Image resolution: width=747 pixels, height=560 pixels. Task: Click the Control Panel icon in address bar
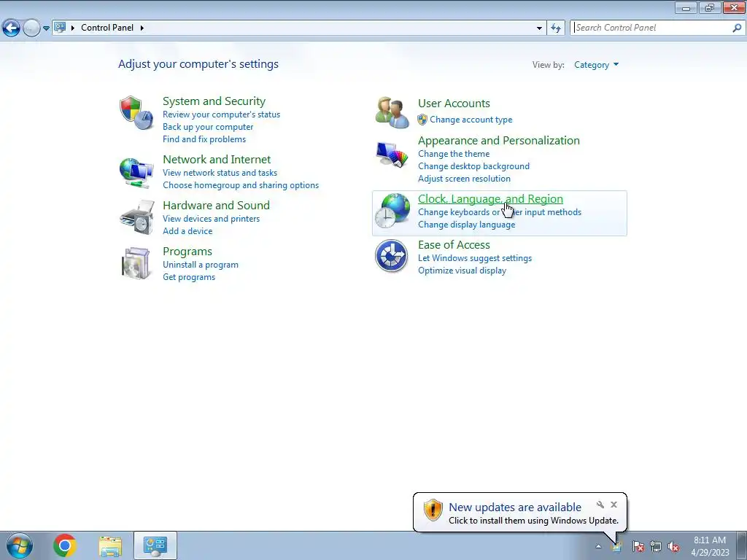tap(60, 28)
